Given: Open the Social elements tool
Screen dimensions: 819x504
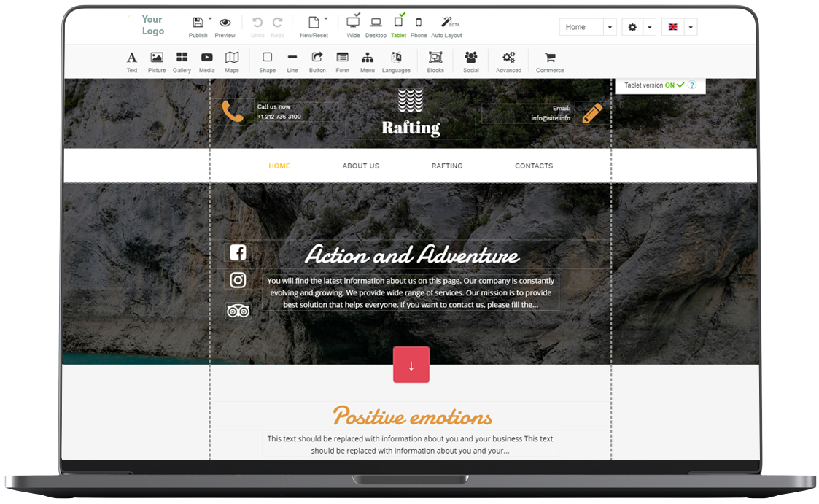Looking at the screenshot, I should (471, 61).
